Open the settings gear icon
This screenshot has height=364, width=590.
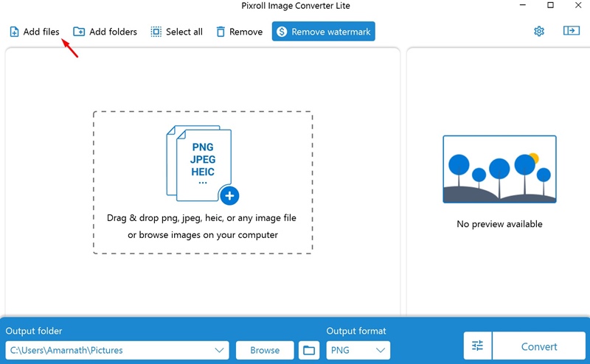tap(539, 31)
